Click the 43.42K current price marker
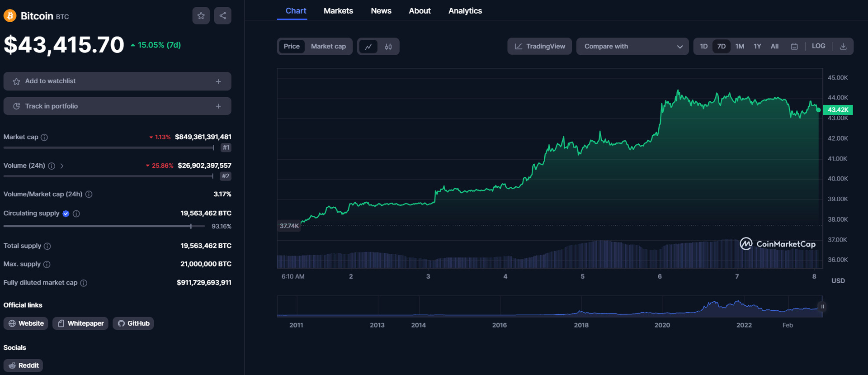The height and width of the screenshot is (375, 868). tap(838, 110)
